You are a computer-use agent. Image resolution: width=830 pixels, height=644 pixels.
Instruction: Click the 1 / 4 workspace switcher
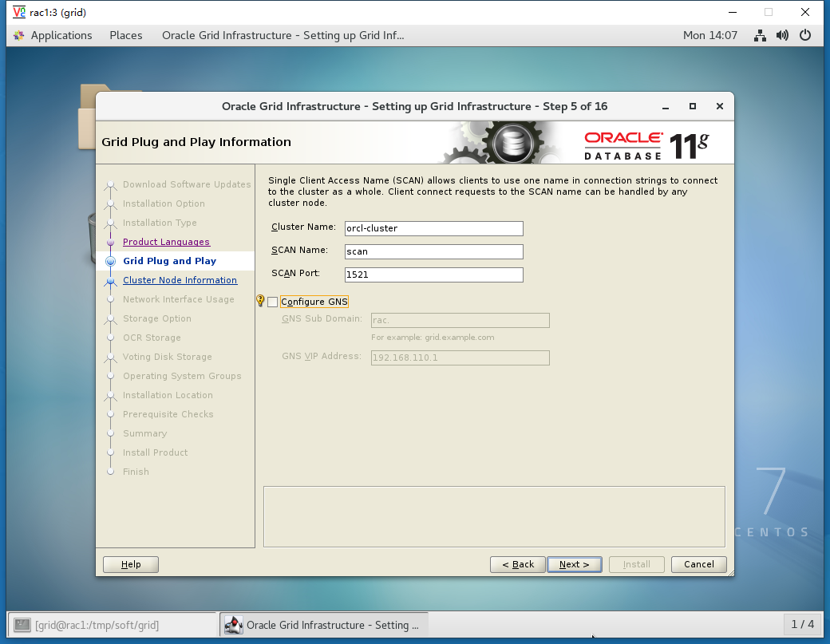pyautogui.click(x=803, y=624)
